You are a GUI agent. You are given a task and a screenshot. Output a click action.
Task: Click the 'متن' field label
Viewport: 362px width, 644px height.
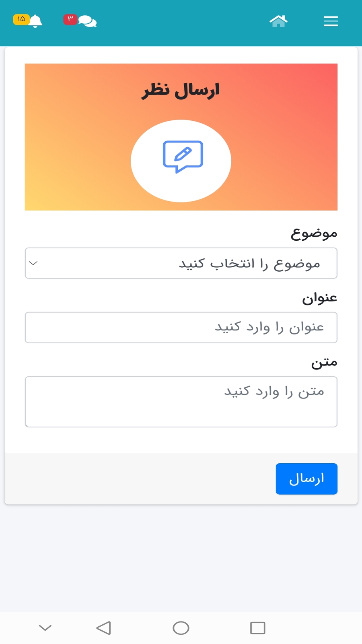(324, 362)
